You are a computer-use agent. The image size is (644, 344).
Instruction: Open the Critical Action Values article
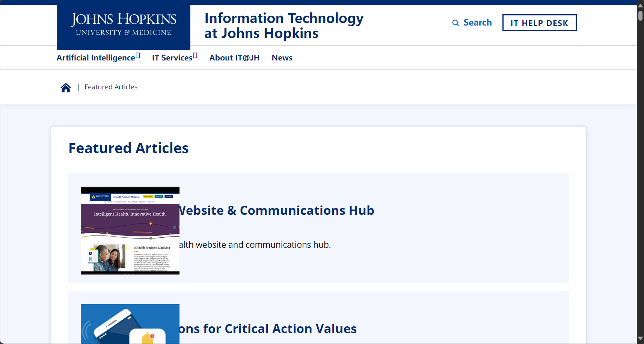point(268,329)
